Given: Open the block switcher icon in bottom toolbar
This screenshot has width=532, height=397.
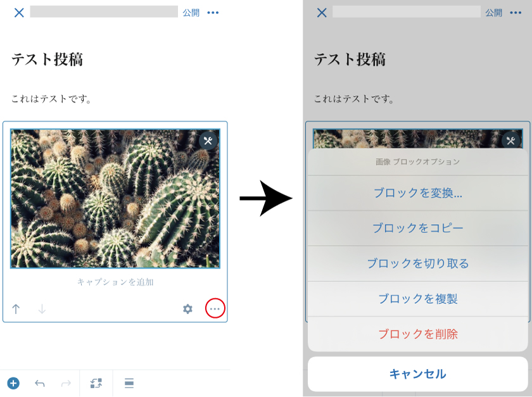Looking at the screenshot, I should coord(96,384).
